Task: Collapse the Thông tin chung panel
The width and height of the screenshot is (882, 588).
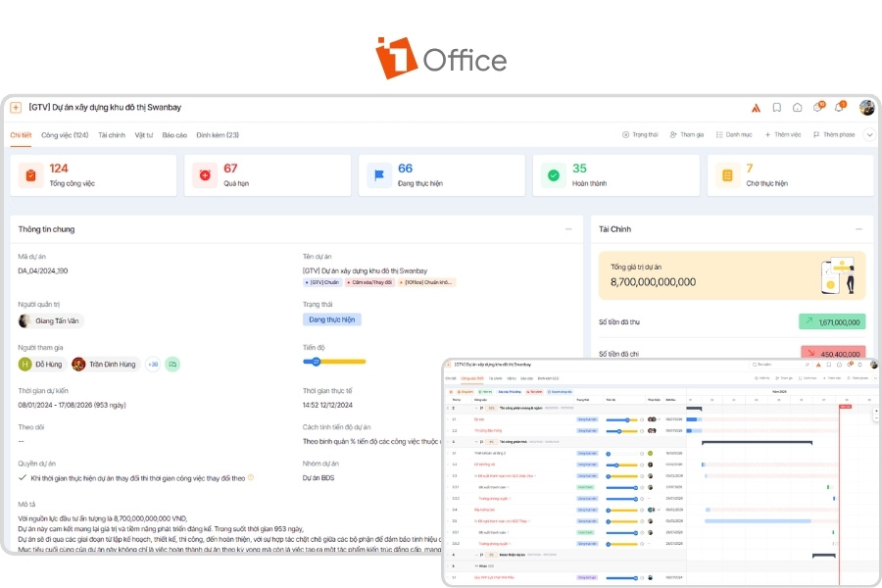Action: [568, 229]
